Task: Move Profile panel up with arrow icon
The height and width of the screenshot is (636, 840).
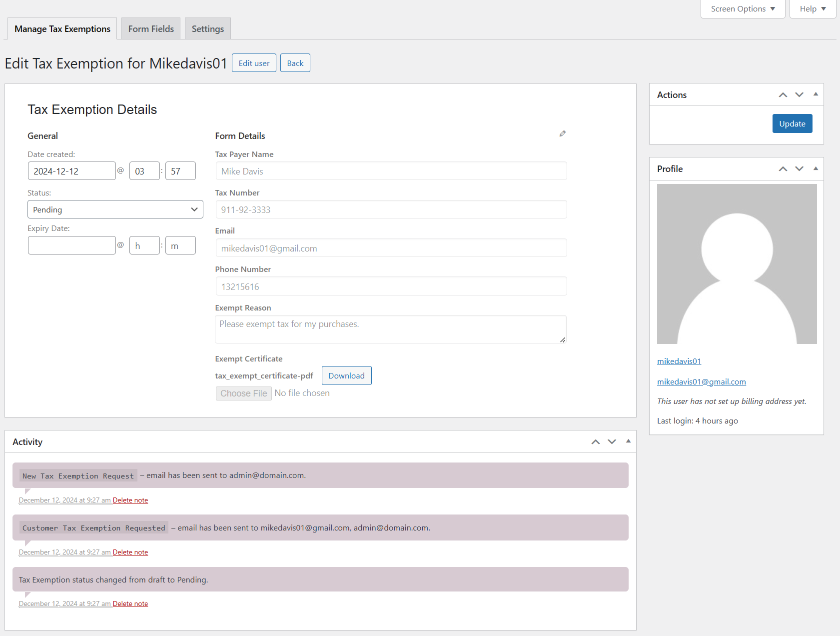Action: pos(783,169)
